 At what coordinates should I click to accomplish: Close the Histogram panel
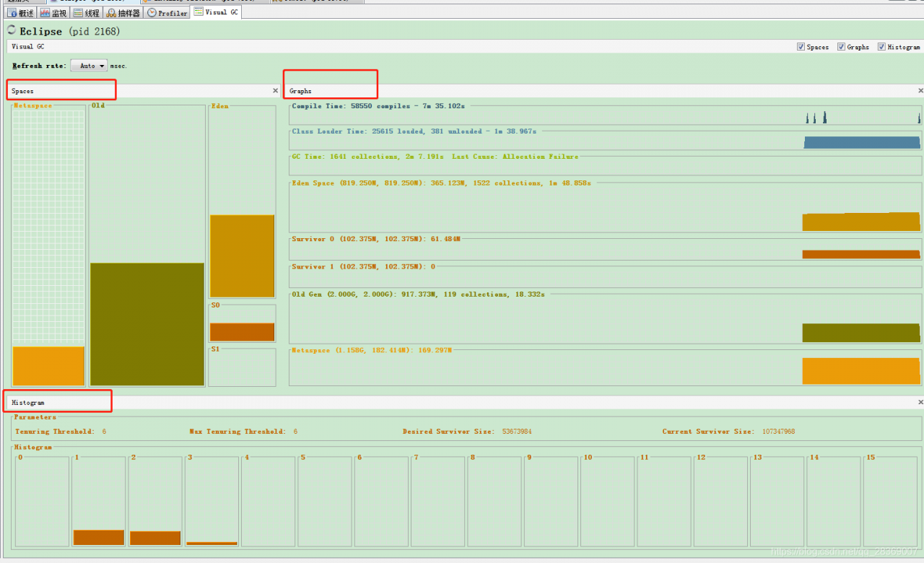coord(920,402)
